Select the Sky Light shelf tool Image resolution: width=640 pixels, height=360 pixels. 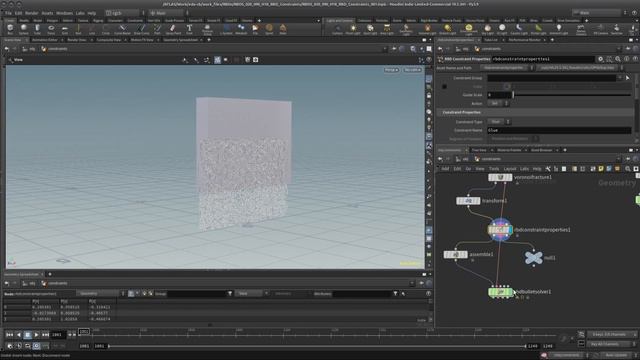(487, 29)
